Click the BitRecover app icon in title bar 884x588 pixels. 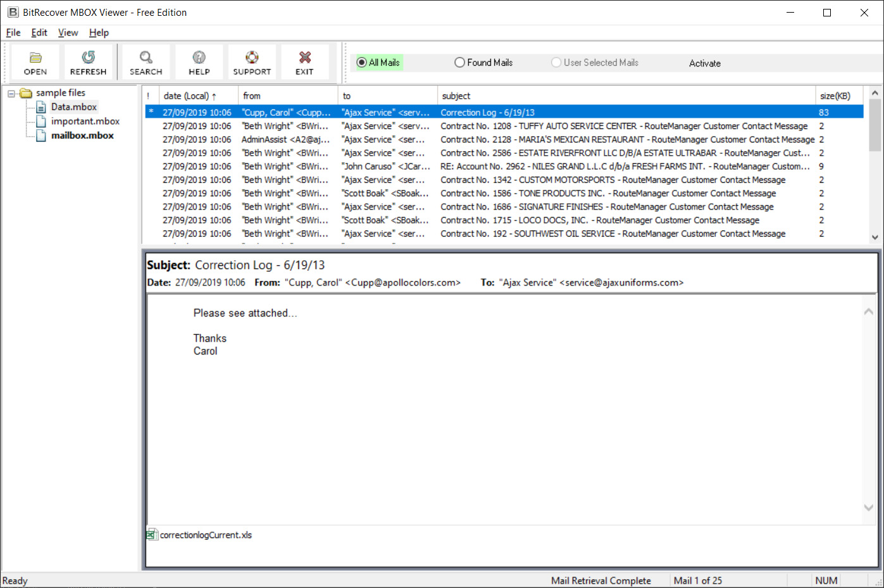13,12
